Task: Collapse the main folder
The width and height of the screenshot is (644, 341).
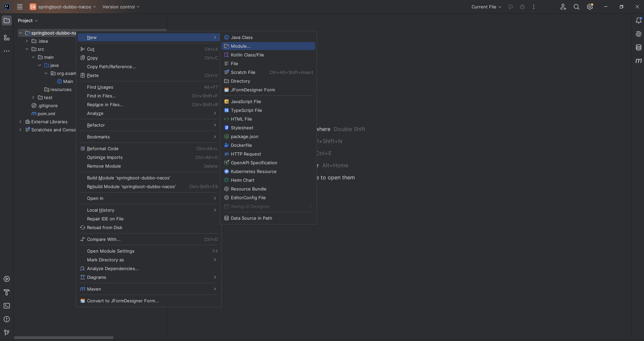Action: (x=33, y=57)
